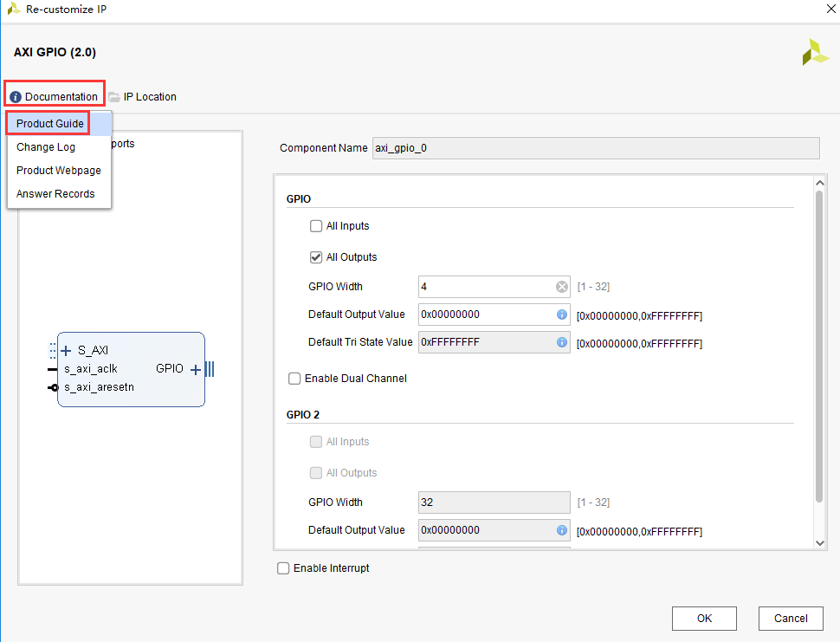Enable Dual Channel mode
This screenshot has height=642, width=840.
pos(294,378)
